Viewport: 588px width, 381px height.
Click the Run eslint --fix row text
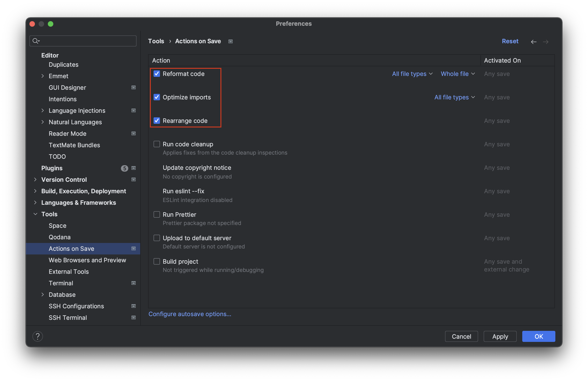pyautogui.click(x=183, y=191)
